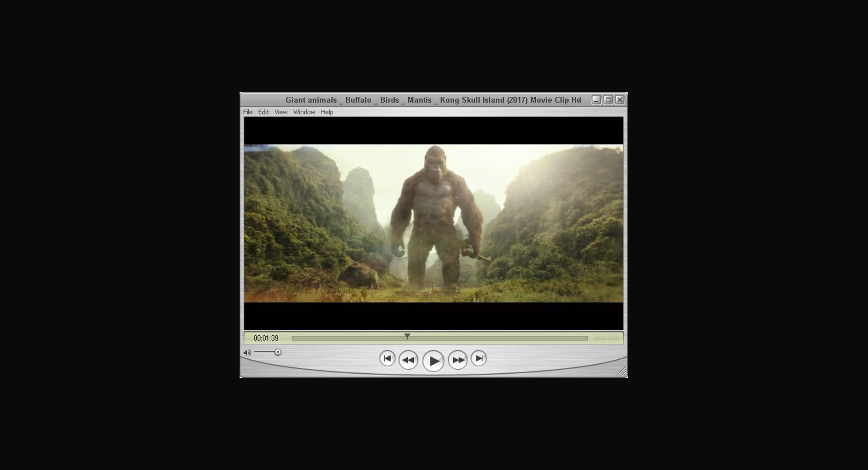Viewport: 868px width, 470px height.
Task: Click the seek bar to jump ahead
Action: pos(497,338)
